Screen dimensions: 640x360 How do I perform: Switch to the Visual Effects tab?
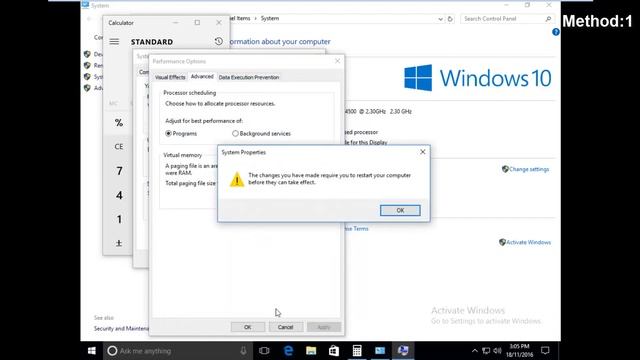[170, 77]
